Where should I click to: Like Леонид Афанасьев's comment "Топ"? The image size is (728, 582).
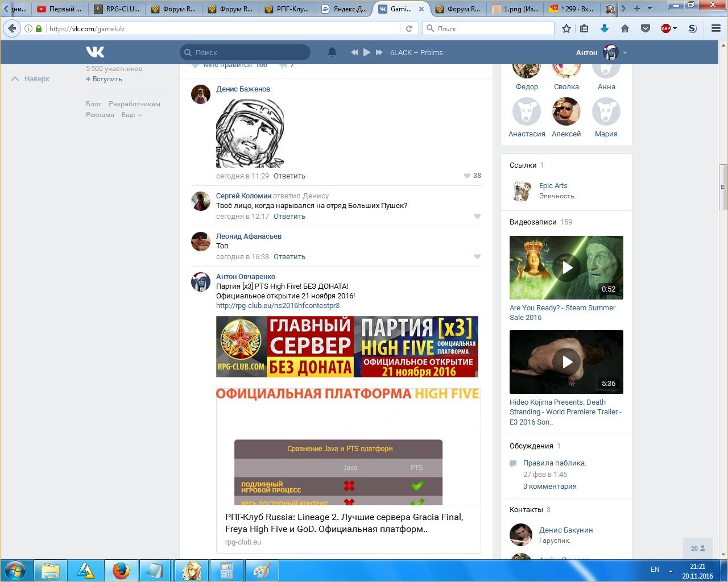coord(477,256)
